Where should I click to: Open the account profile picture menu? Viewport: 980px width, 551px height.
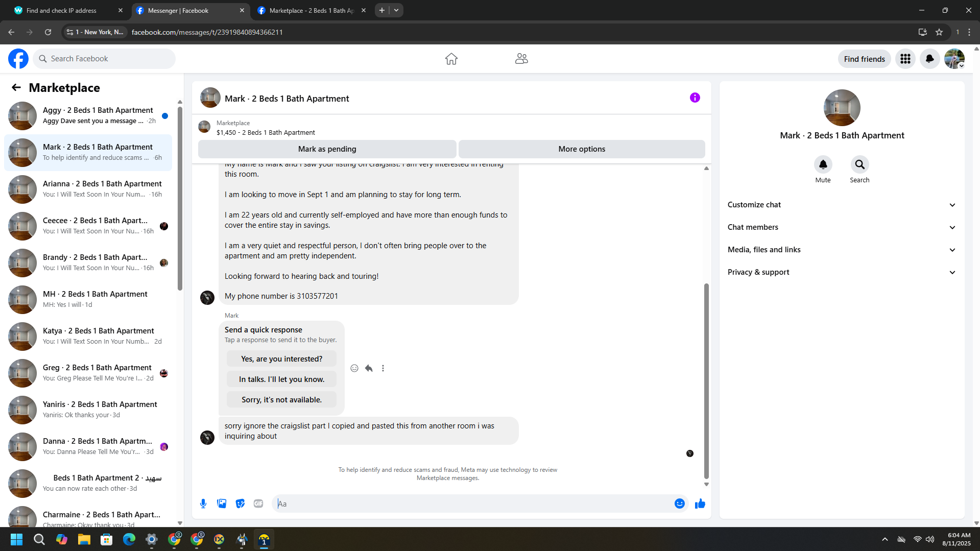(x=954, y=59)
